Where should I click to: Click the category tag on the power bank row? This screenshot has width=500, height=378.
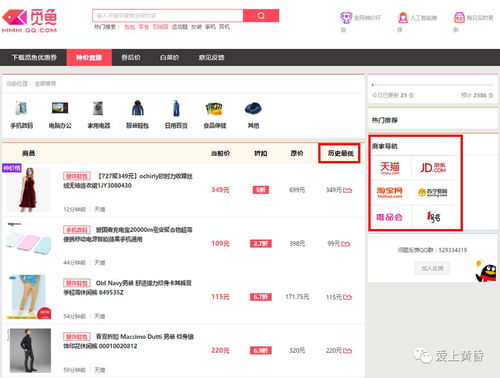77,230
